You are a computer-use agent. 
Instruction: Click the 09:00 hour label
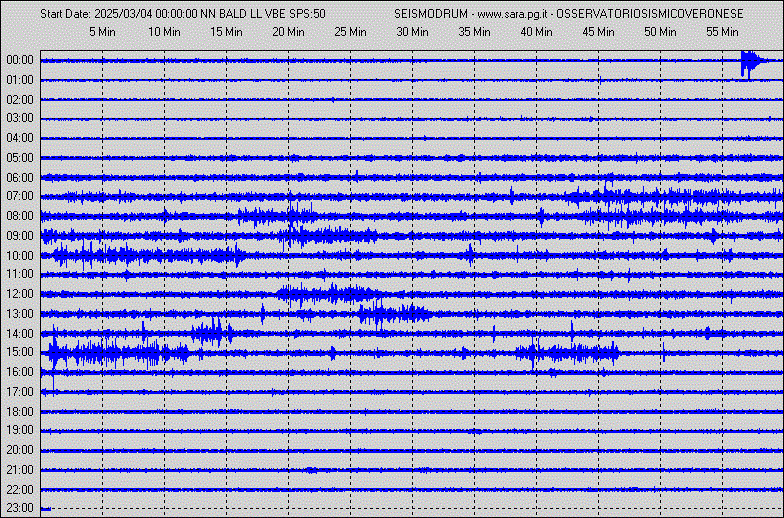(20, 236)
